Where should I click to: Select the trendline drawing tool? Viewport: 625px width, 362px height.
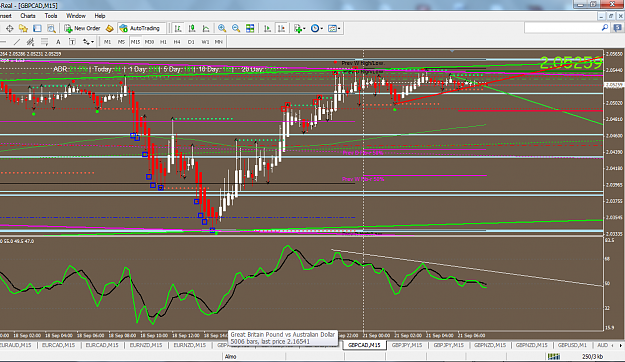pyautogui.click(x=17, y=42)
